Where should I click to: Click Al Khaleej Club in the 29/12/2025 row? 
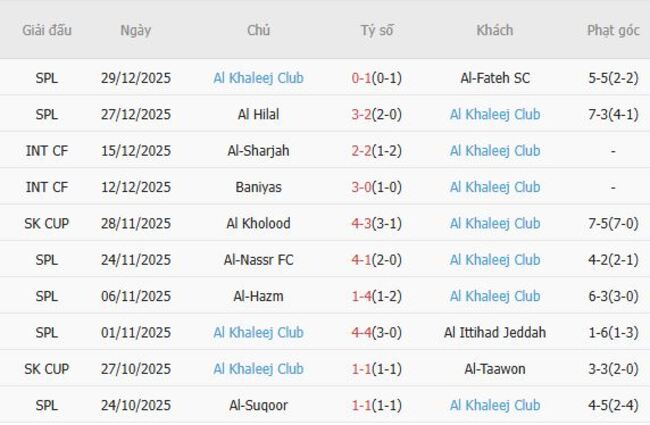258,78
